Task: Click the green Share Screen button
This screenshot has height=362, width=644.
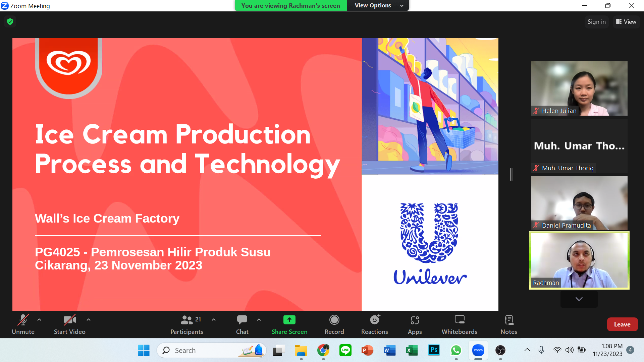Action: [289, 324]
